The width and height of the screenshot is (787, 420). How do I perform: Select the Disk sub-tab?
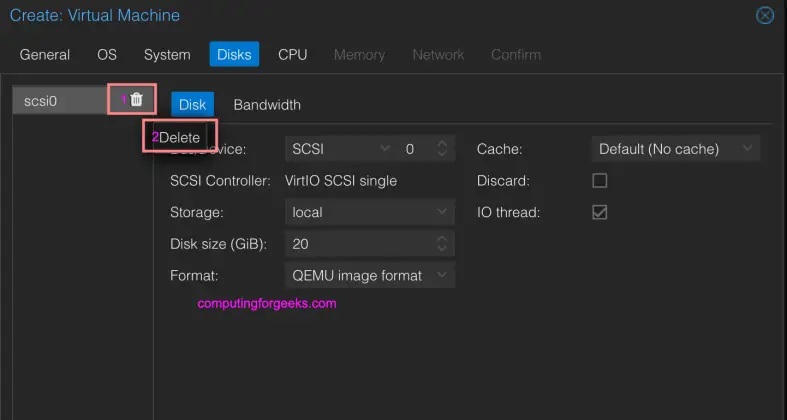[192, 104]
